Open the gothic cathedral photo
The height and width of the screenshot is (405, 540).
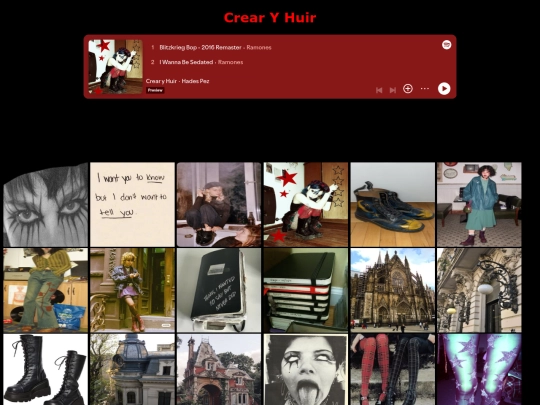pyautogui.click(x=393, y=290)
